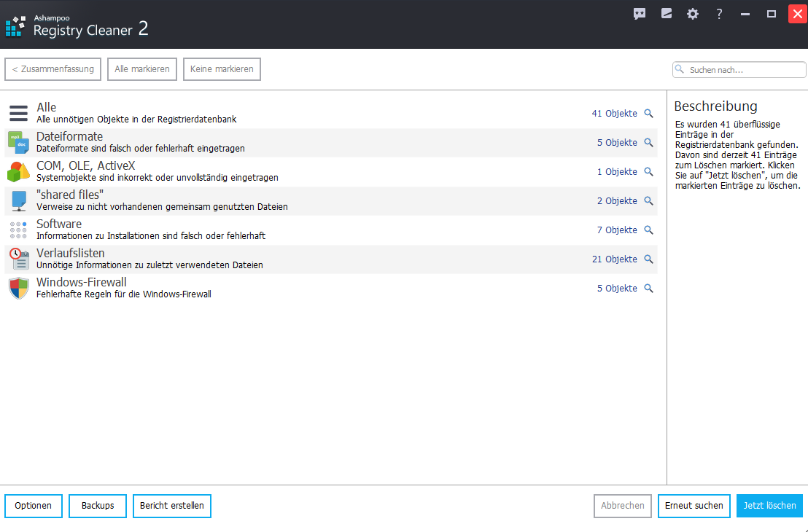Click the Verlaufslisten clock icon
The height and width of the screenshot is (532, 808).
pyautogui.click(x=18, y=259)
